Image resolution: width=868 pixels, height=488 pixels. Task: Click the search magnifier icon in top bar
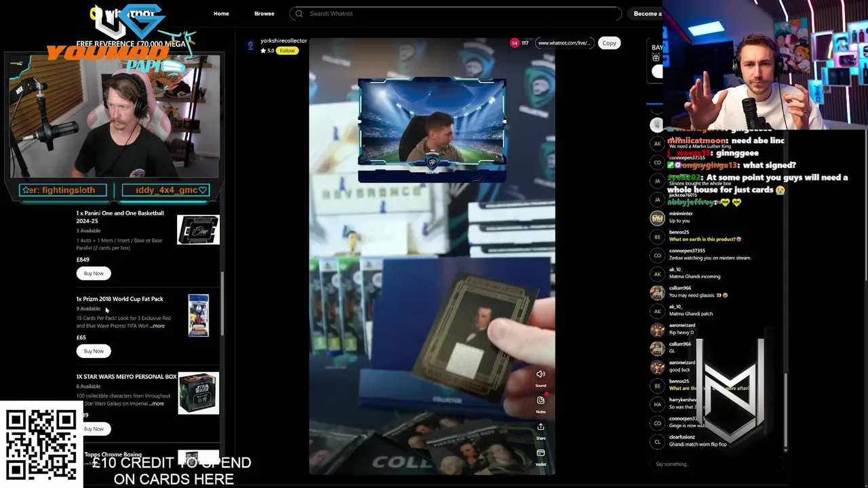click(299, 14)
